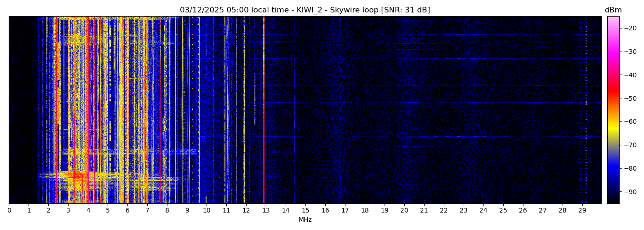Image resolution: width=644 pixels, height=230 pixels.
Task: Click the x-axis tick label 0
Action: pyautogui.click(x=9, y=211)
